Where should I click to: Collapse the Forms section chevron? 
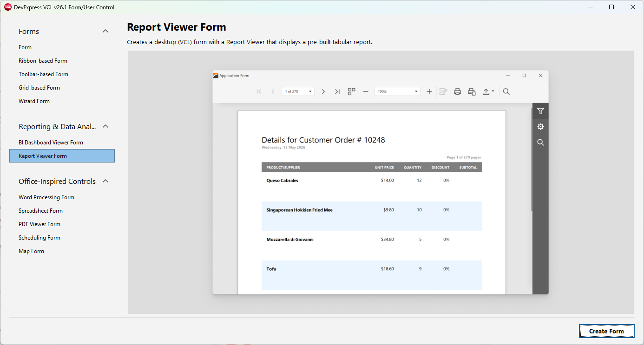105,31
